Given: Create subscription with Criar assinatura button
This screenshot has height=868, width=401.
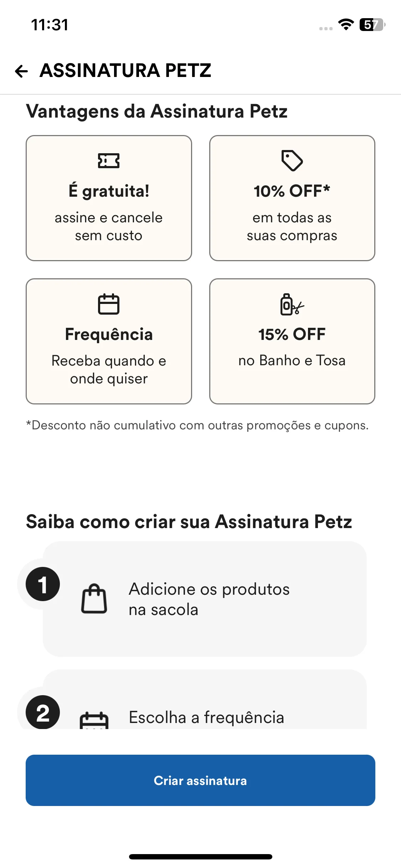Looking at the screenshot, I should pos(200,780).
